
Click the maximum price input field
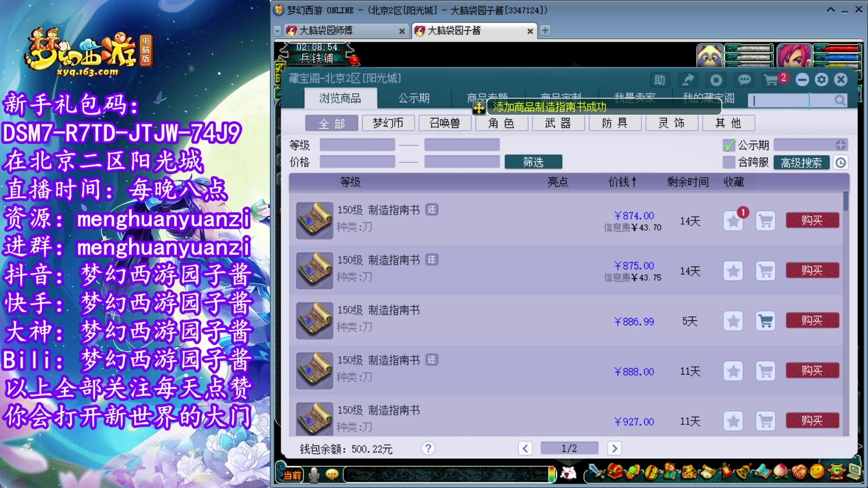click(x=462, y=162)
